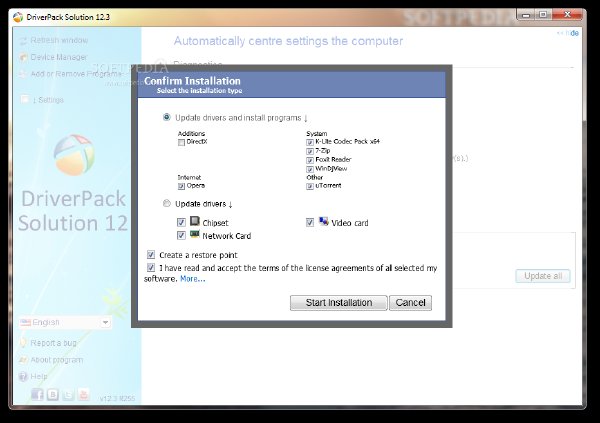Click the Add or Remove Programs icon
This screenshot has width=600, height=423.
pyautogui.click(x=23, y=74)
